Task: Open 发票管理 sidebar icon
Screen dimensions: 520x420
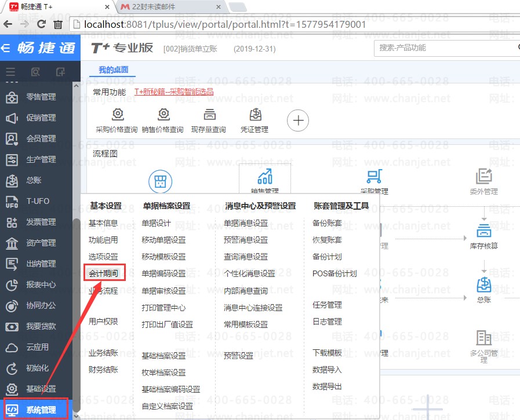Action: tap(12, 222)
